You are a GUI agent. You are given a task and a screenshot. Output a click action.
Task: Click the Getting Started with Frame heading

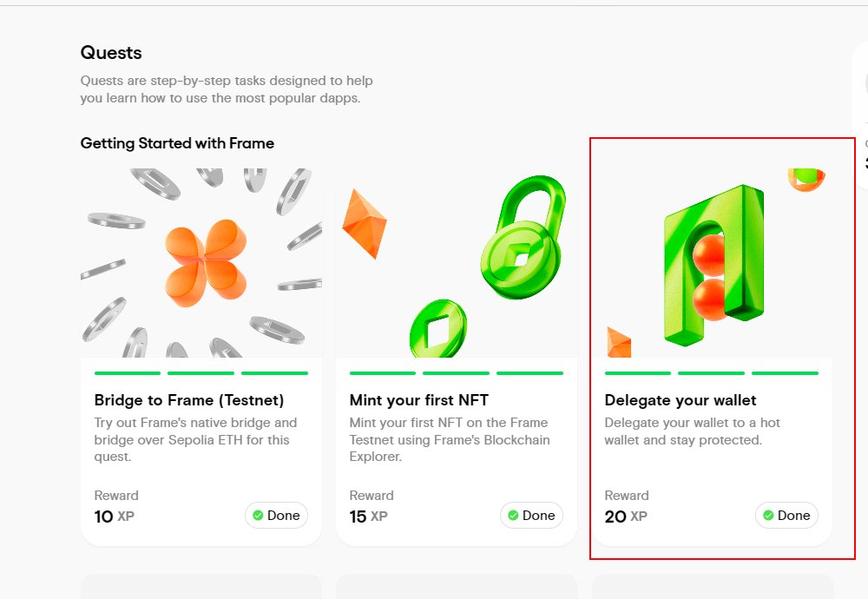(x=177, y=143)
